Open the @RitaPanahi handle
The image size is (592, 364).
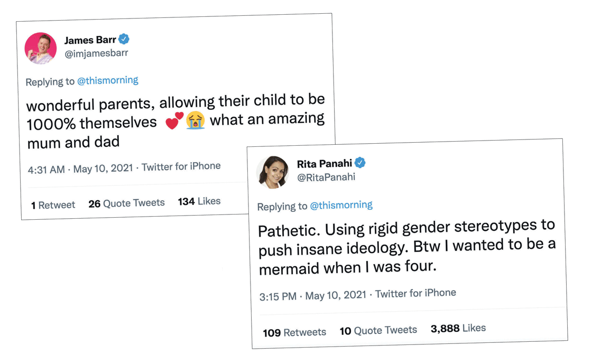(326, 177)
